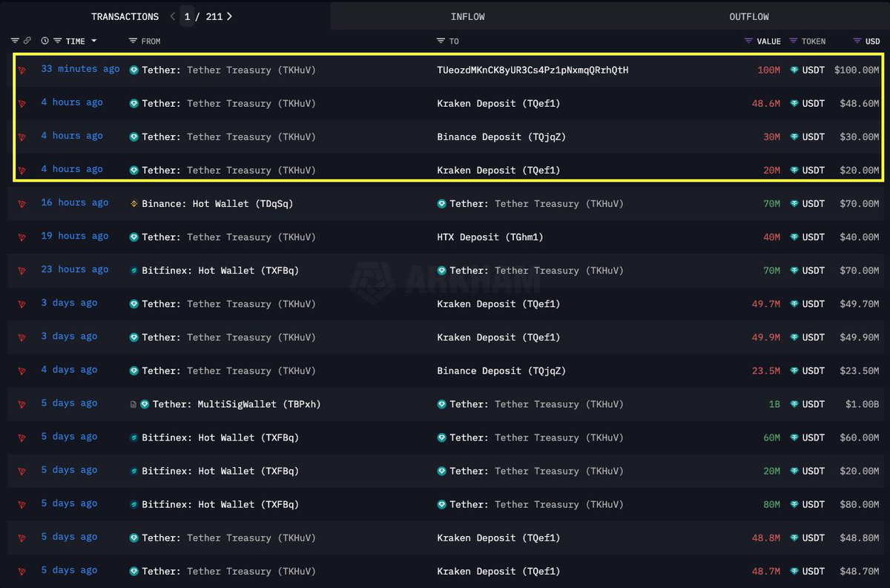Click the 49.7M value cell
Screen dimensions: 890x588
point(766,304)
